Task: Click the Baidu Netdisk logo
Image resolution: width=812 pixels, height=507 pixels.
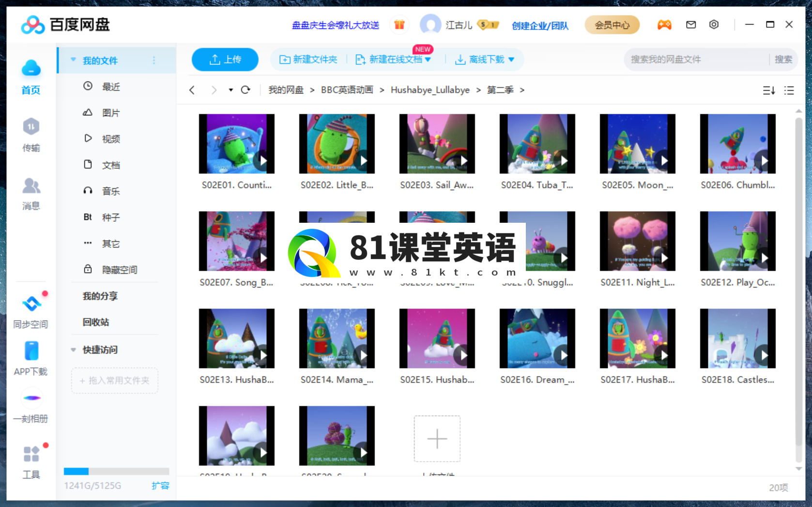Action: click(65, 25)
